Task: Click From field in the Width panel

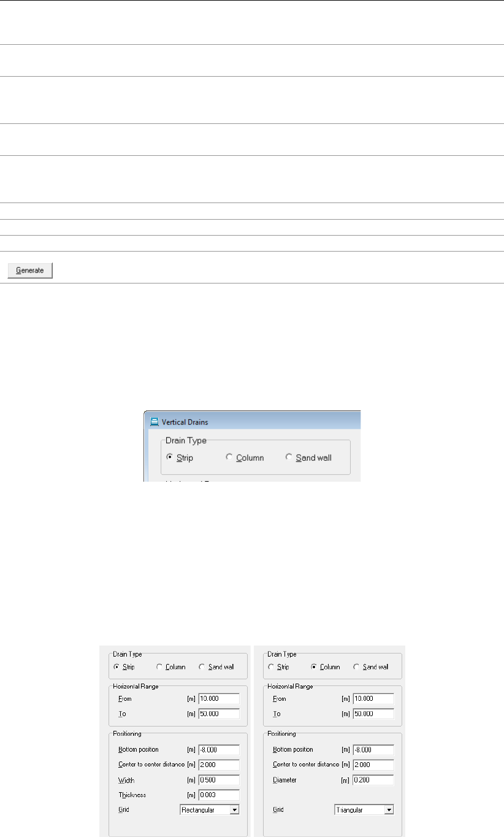Action: tap(219, 699)
